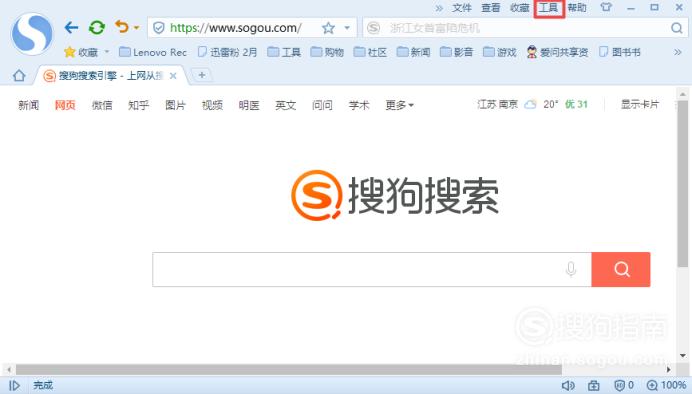This screenshot has height=394, width=692.
Task: Open the 游戏 bookmark folder
Action: tap(500, 53)
